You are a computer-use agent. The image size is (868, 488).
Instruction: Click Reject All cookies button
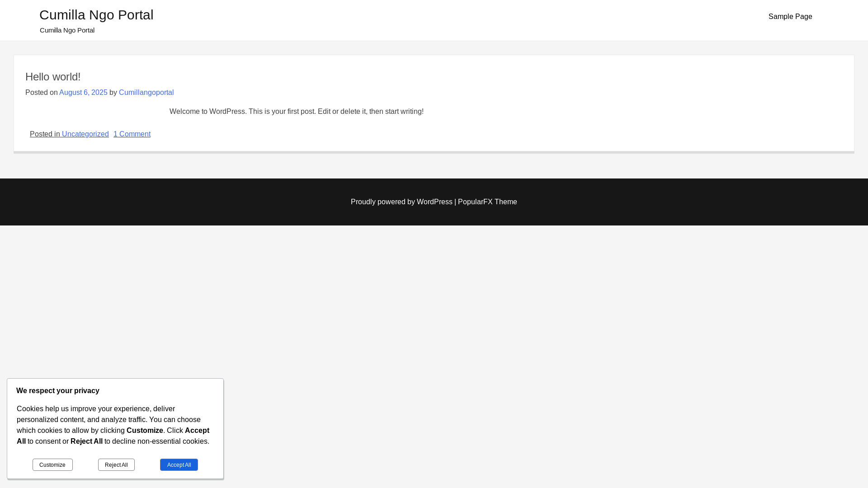pos(116,465)
